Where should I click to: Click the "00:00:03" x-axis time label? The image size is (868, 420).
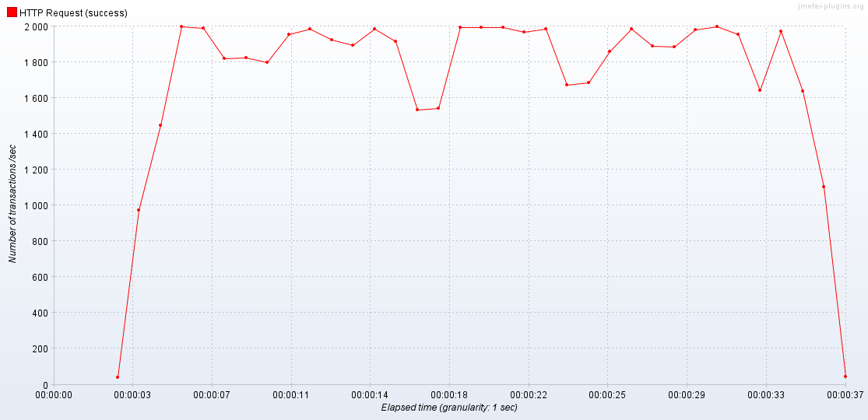pyautogui.click(x=133, y=395)
